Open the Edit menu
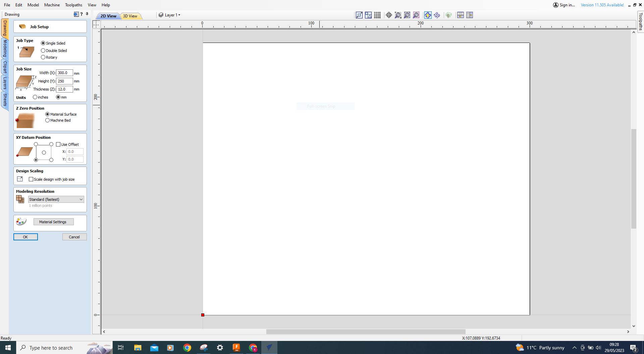The image size is (644, 354). pos(19,5)
